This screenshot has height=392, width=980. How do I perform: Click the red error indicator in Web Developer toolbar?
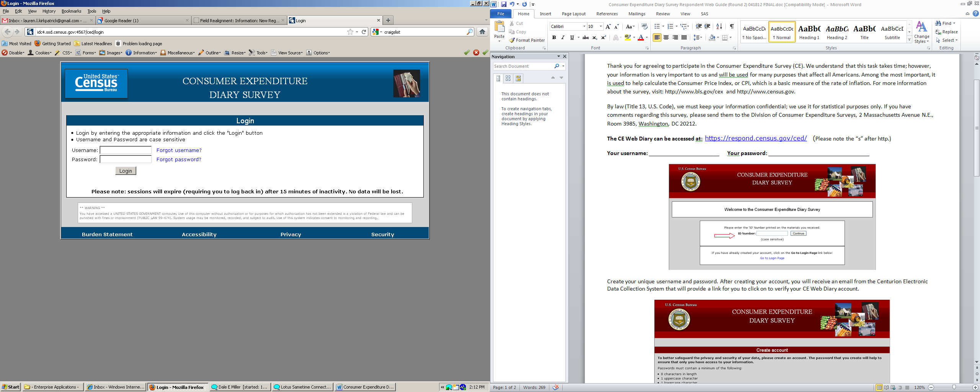coord(476,52)
